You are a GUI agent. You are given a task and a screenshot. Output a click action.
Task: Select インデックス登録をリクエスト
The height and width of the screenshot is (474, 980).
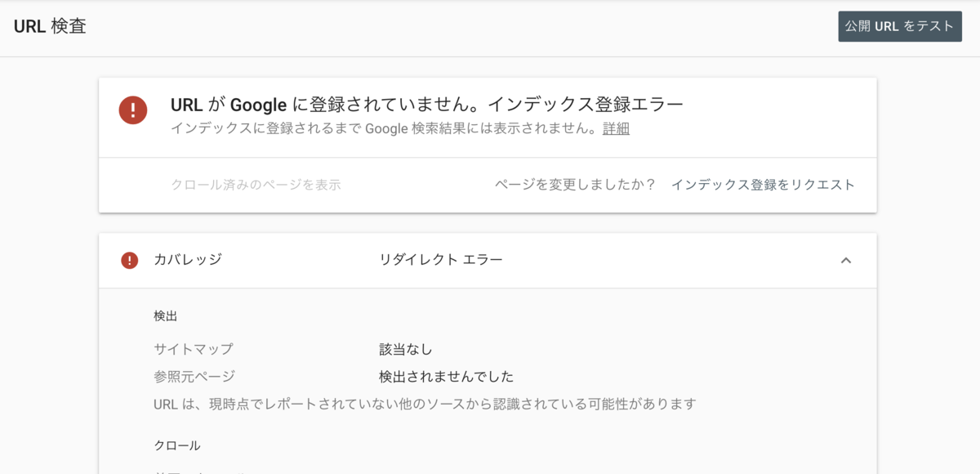click(x=763, y=185)
